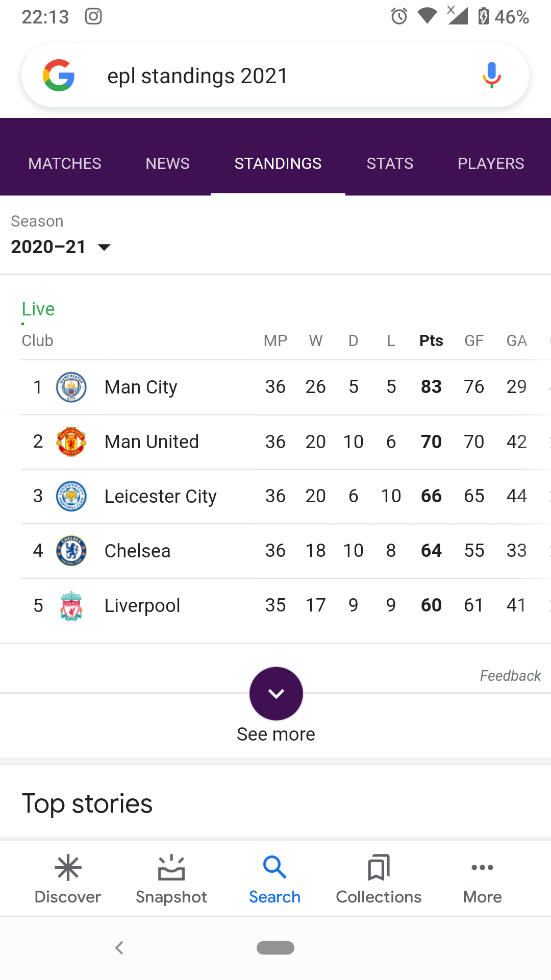Open the Man United row

tap(152, 442)
